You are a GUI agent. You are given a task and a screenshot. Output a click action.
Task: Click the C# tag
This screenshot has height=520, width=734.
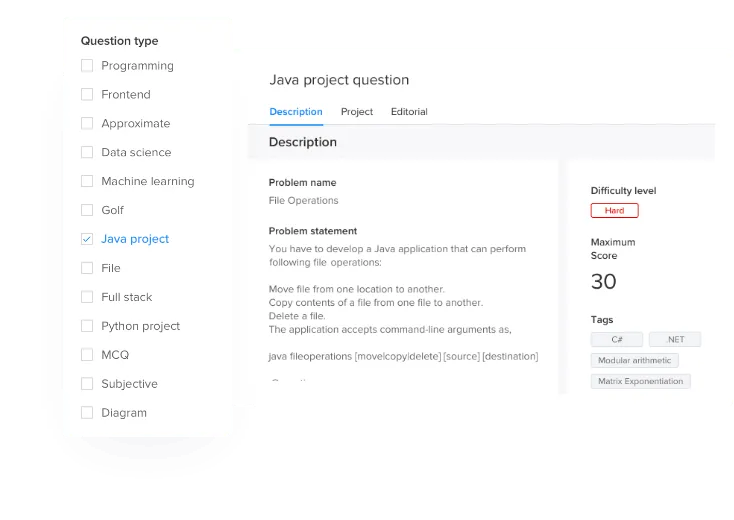click(617, 339)
